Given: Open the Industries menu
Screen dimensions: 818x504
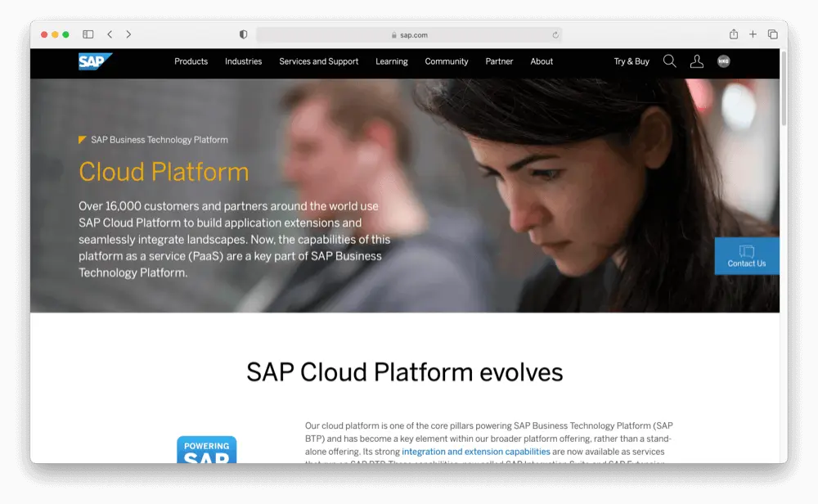Looking at the screenshot, I should [x=243, y=61].
